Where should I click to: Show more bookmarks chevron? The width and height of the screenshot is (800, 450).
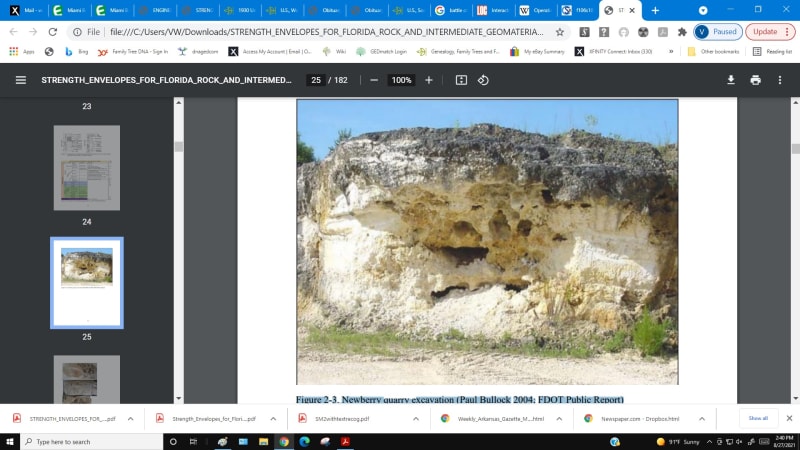(671, 52)
